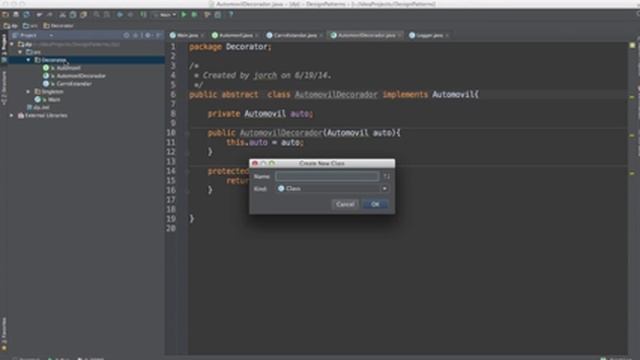Open the Structure side tool window tab

pyautogui.click(x=4, y=88)
